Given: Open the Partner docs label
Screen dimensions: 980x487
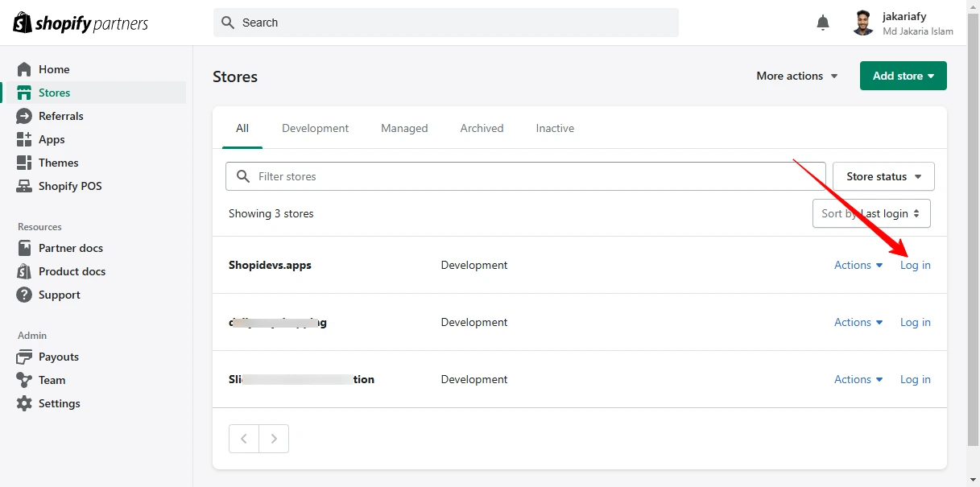Looking at the screenshot, I should tap(71, 248).
